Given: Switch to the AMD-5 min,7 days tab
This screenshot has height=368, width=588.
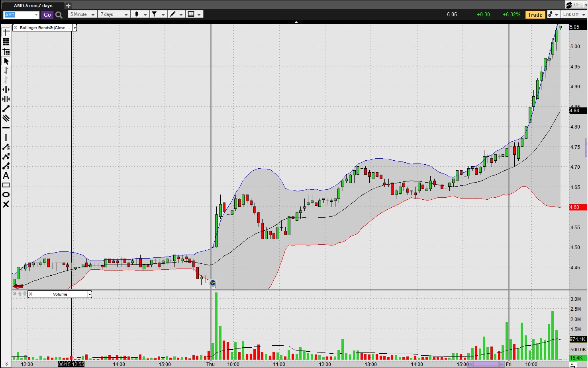Looking at the screenshot, I should click(x=33, y=6).
